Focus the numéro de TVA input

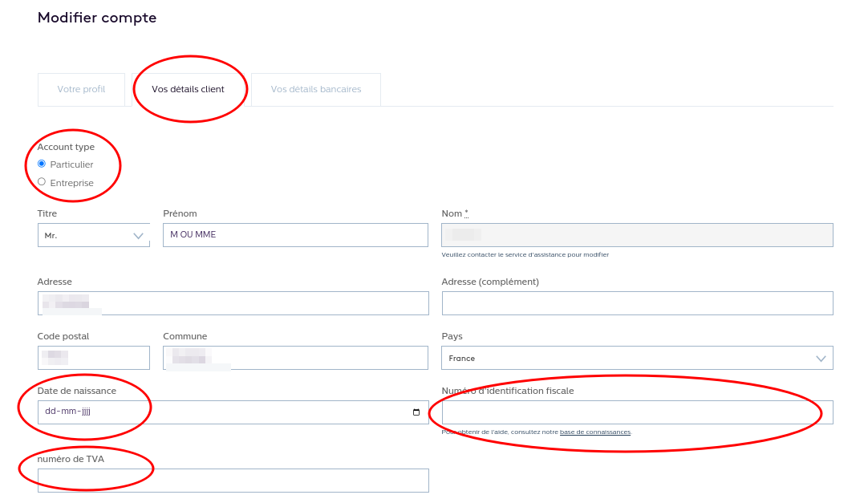click(233, 481)
